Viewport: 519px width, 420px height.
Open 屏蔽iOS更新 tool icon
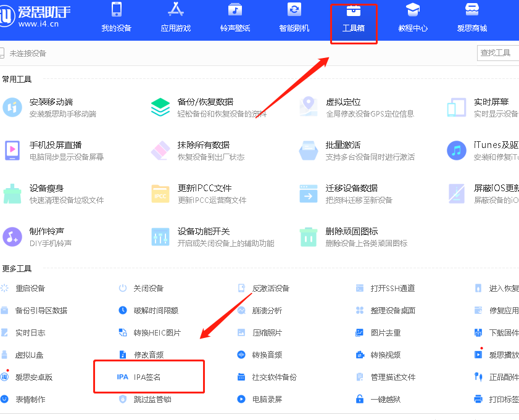[457, 194]
